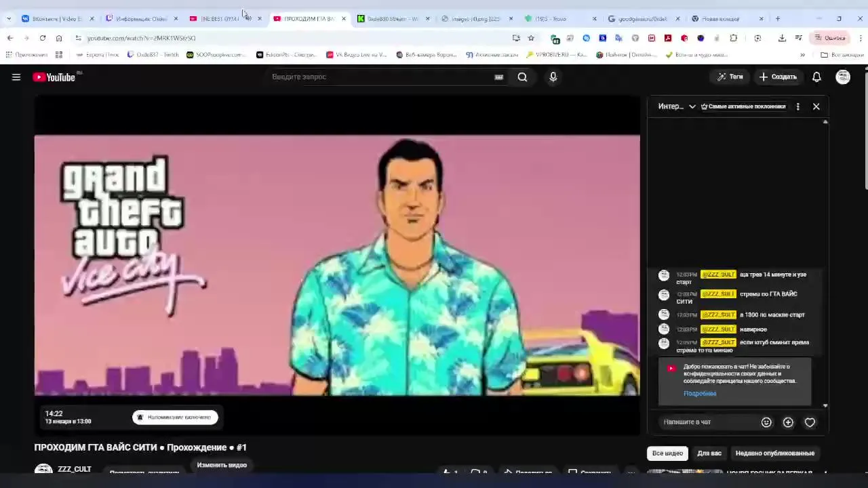Click the plus icon in chat input
This screenshot has height=488, width=868.
coord(788,422)
